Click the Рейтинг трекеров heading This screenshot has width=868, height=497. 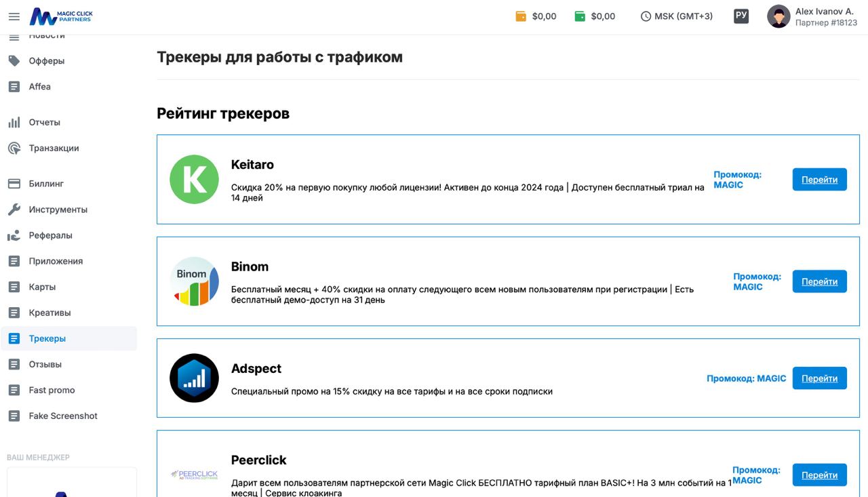point(223,113)
